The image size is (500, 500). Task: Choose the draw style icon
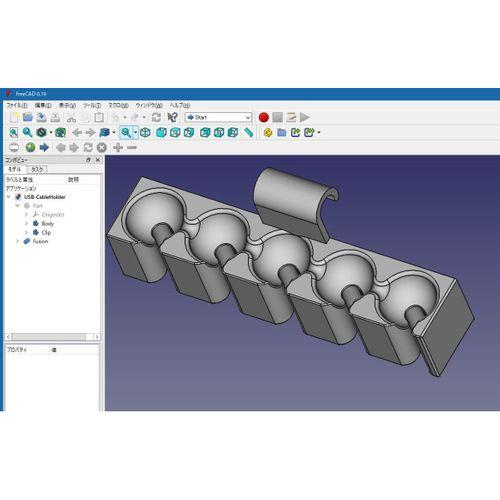41,133
